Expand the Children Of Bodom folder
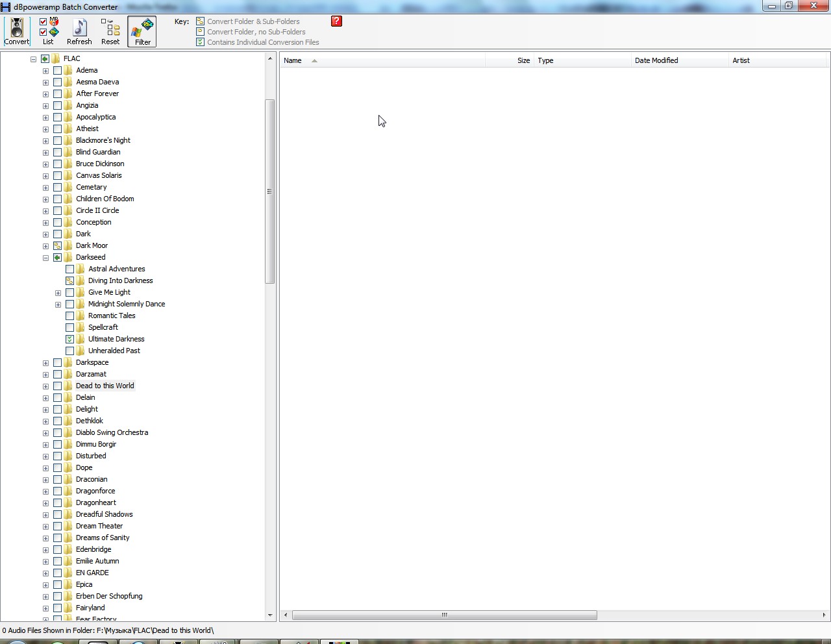This screenshot has width=831, height=644. point(45,199)
